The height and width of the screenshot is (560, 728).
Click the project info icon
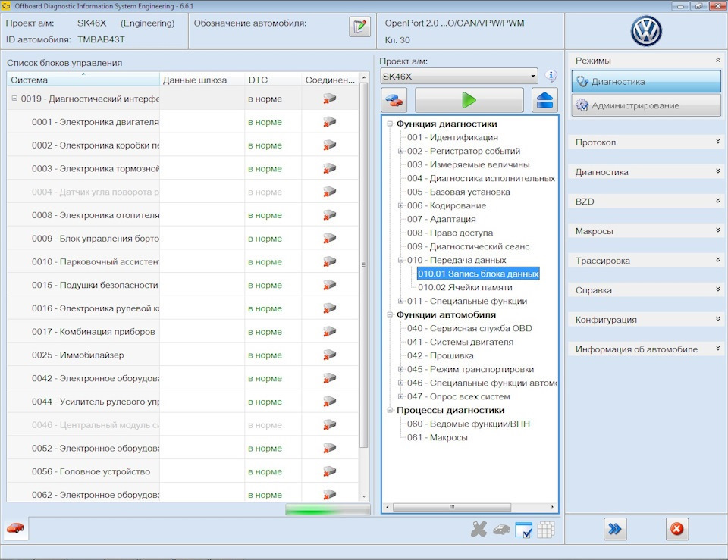tap(551, 76)
